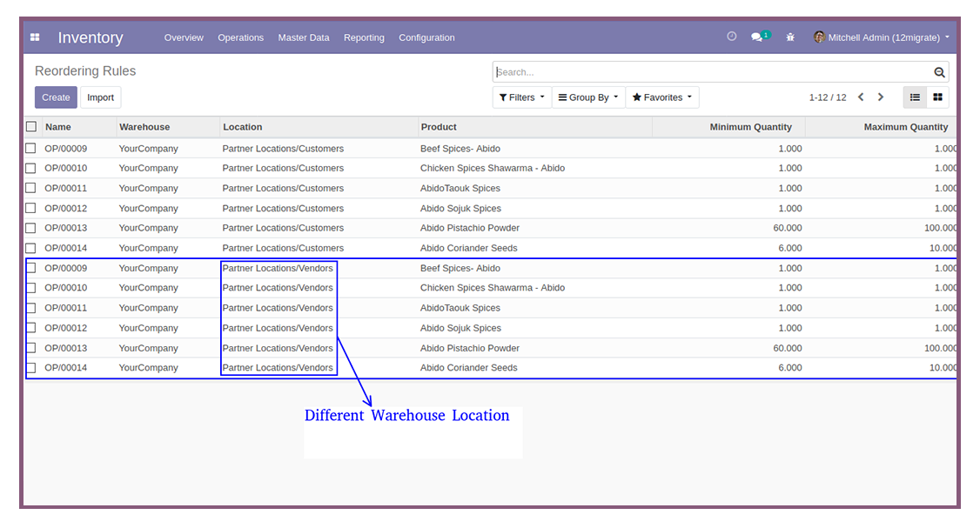The width and height of the screenshot is (980, 528).
Task: Click the magnifier search icon
Action: 939,72
